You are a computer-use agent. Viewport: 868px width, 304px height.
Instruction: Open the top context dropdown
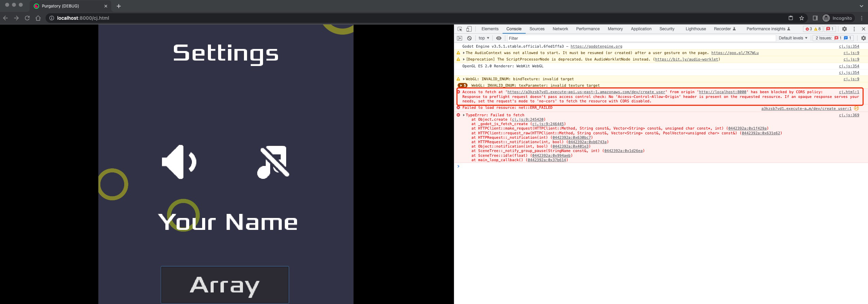pyautogui.click(x=484, y=38)
